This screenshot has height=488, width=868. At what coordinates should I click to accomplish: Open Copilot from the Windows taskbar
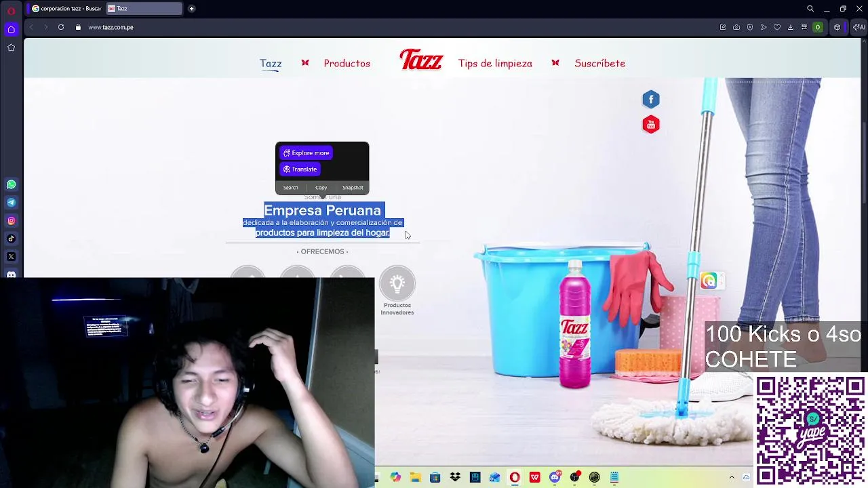tap(395, 477)
